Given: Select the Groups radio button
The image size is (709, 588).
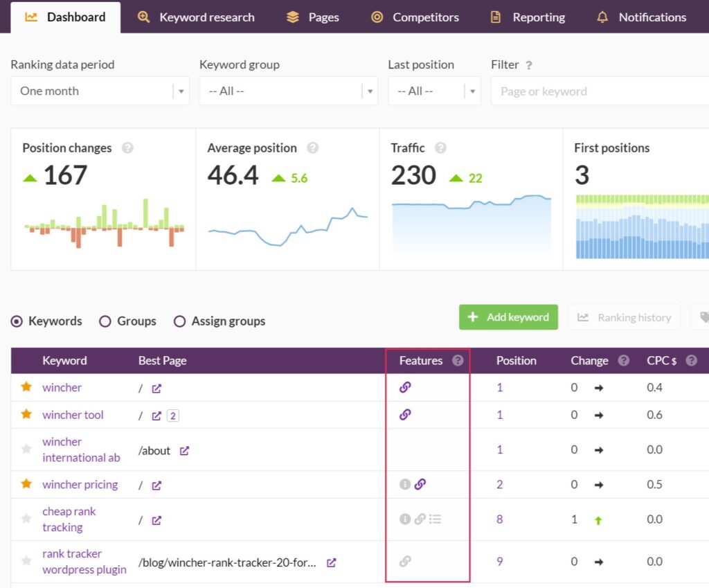Looking at the screenshot, I should pos(105,321).
